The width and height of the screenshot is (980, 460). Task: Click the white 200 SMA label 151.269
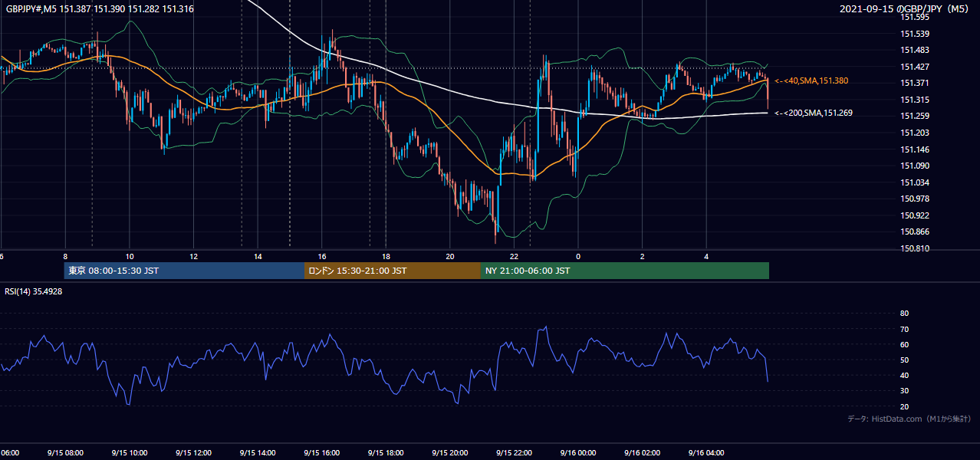[814, 113]
